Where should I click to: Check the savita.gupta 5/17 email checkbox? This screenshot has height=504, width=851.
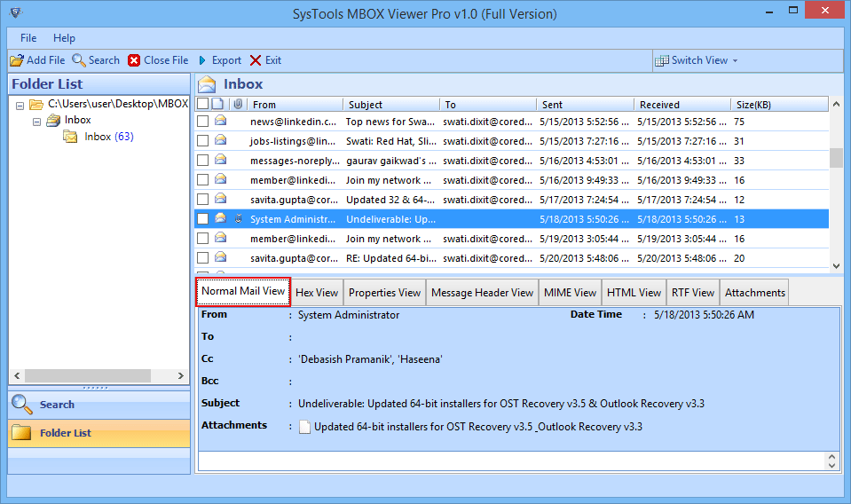pyautogui.click(x=203, y=199)
